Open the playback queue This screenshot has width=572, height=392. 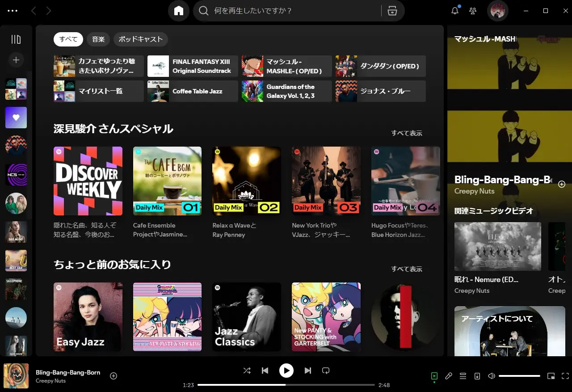pos(463,376)
